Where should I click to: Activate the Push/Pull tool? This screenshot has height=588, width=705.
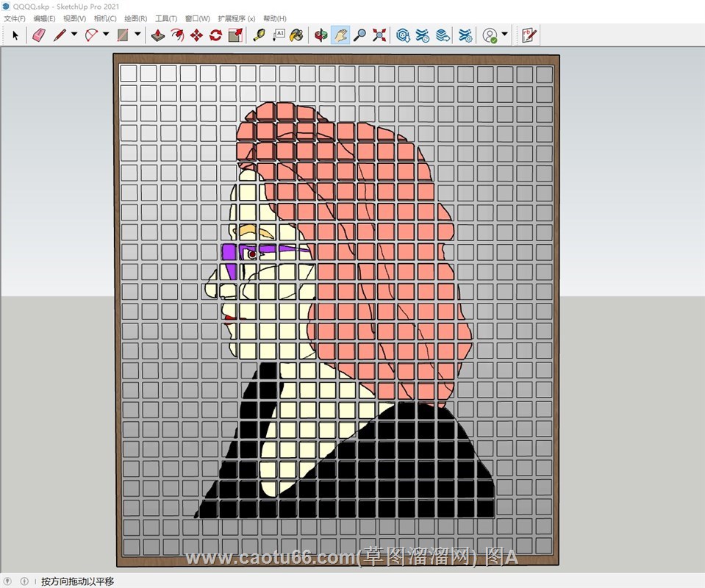(x=157, y=35)
